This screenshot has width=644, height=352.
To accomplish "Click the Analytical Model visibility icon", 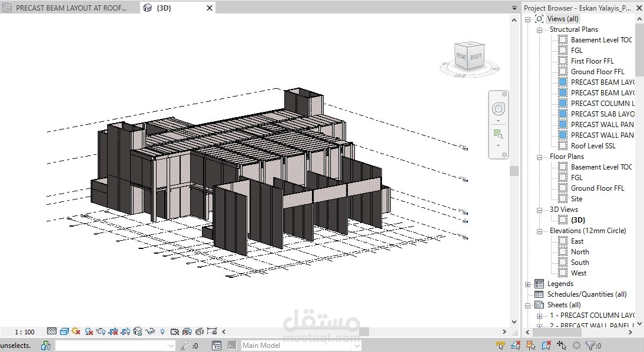I will [x=187, y=331].
